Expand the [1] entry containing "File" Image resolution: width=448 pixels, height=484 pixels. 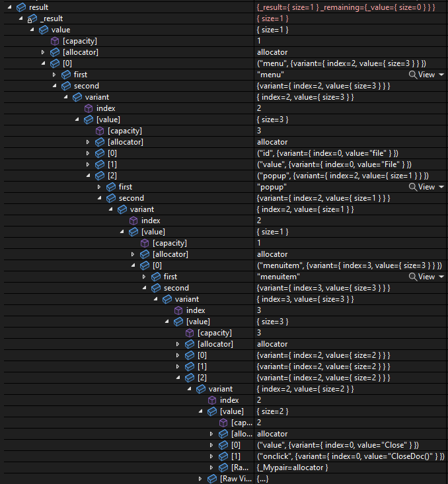(88, 164)
